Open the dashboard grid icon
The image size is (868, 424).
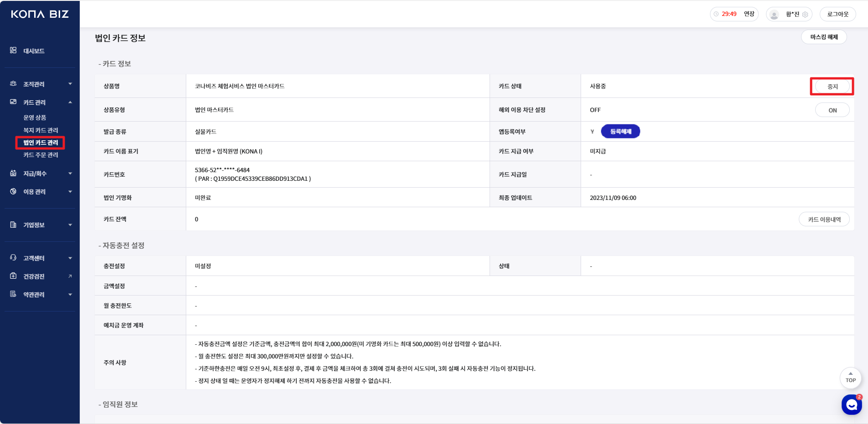click(13, 50)
